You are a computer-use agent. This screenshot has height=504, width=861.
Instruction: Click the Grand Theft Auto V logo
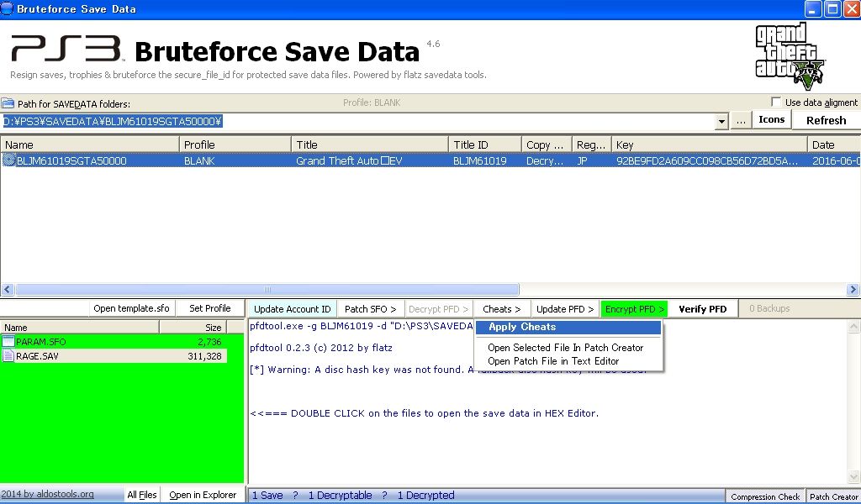tap(790, 56)
